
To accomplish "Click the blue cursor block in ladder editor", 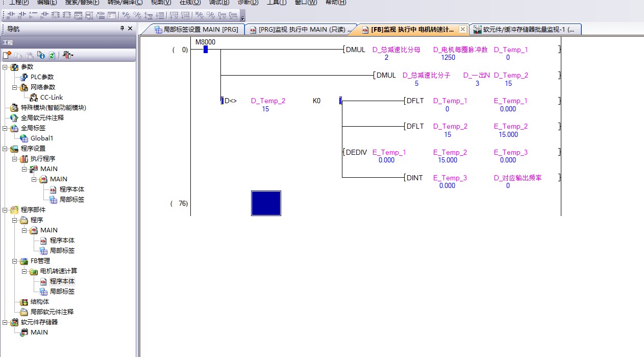I will [x=266, y=203].
